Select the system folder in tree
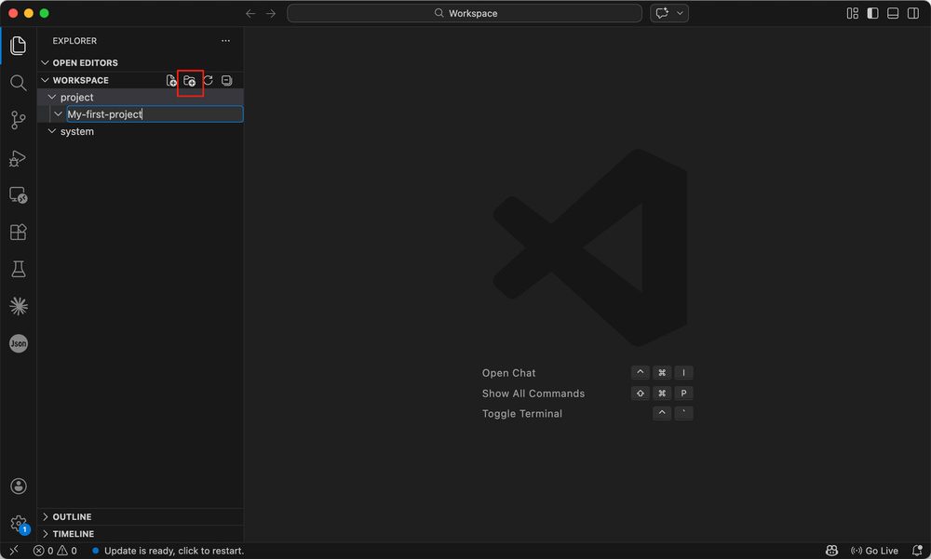931x560 pixels. (77, 132)
